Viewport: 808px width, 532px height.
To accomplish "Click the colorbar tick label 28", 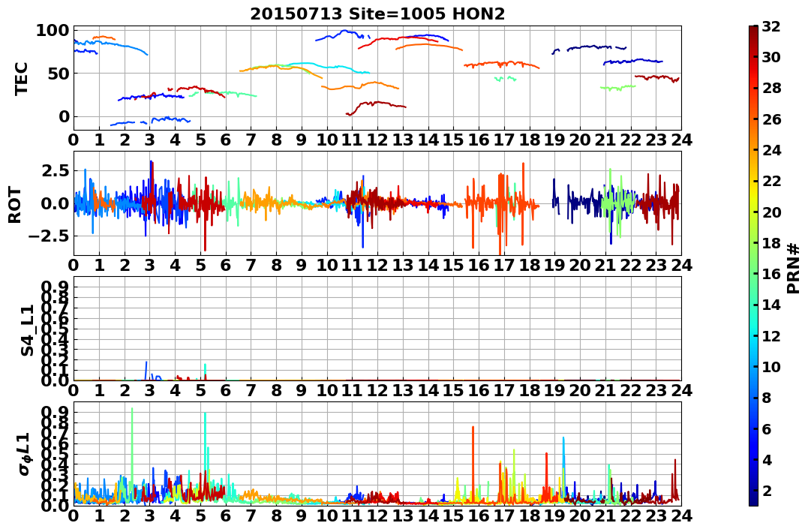I will tap(771, 88).
